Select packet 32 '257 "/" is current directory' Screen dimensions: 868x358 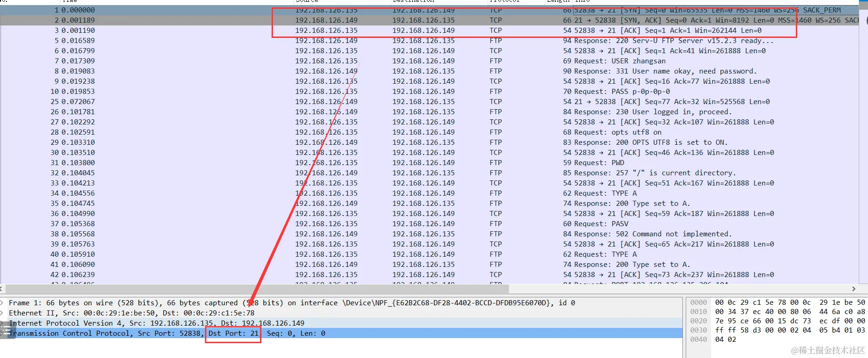point(430,173)
